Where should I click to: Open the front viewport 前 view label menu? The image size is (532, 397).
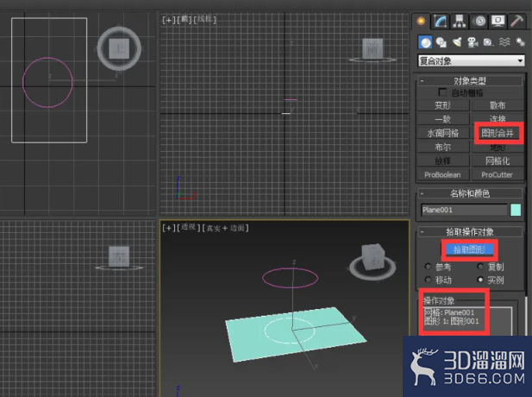(185, 20)
